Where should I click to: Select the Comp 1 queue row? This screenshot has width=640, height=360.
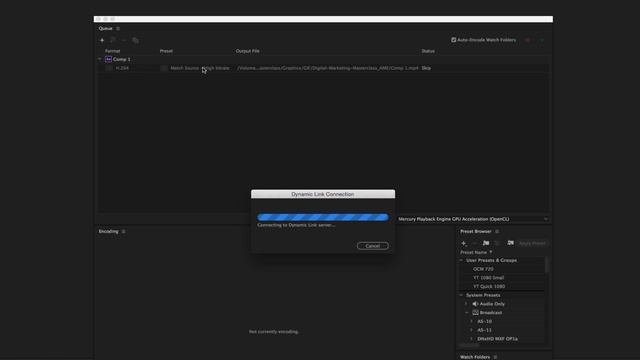tap(322, 59)
